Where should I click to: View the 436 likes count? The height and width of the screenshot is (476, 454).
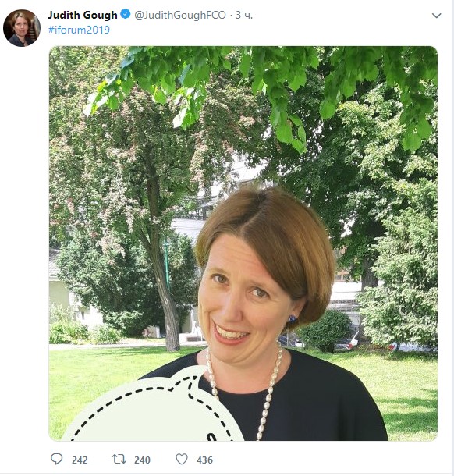pyautogui.click(x=204, y=460)
